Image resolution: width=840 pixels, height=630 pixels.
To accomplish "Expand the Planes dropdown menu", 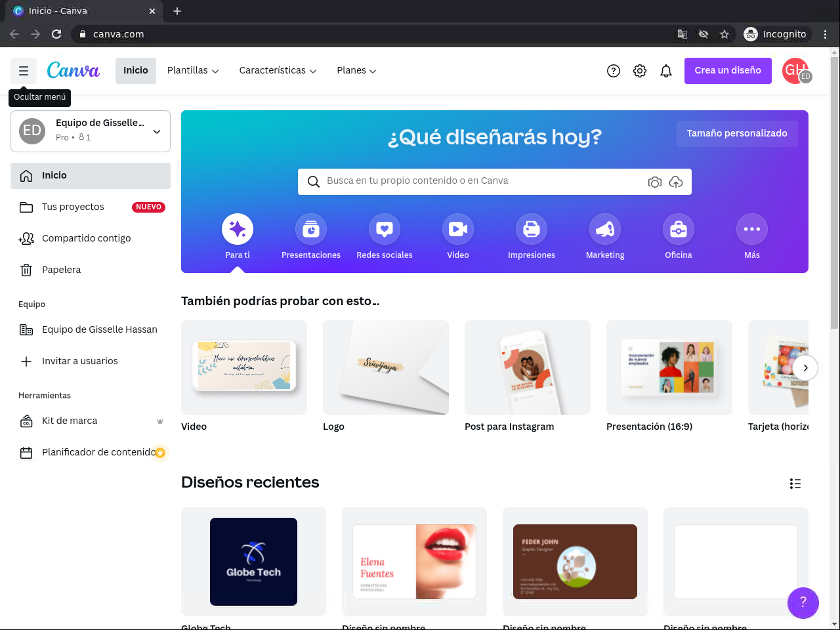I will [356, 71].
